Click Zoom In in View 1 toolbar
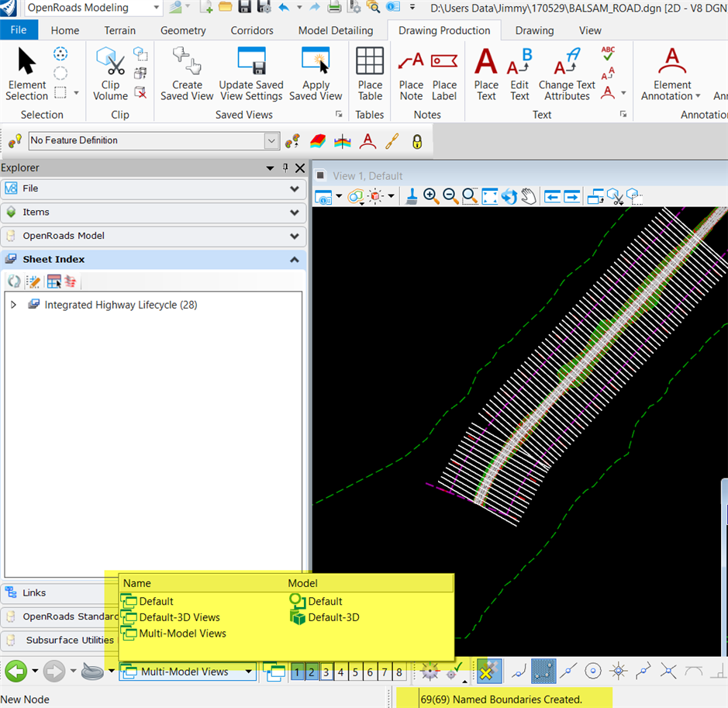728x708 pixels. 431,197
